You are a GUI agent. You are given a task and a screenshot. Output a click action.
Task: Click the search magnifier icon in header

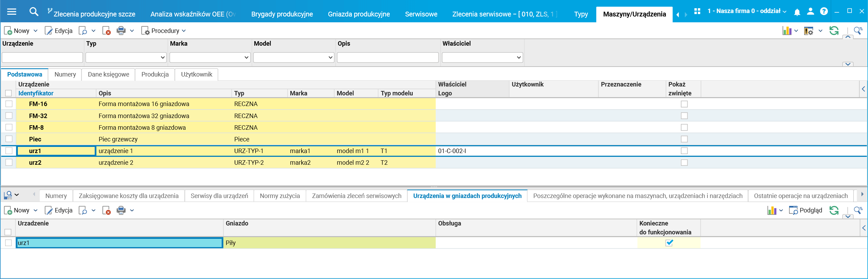tap(34, 12)
